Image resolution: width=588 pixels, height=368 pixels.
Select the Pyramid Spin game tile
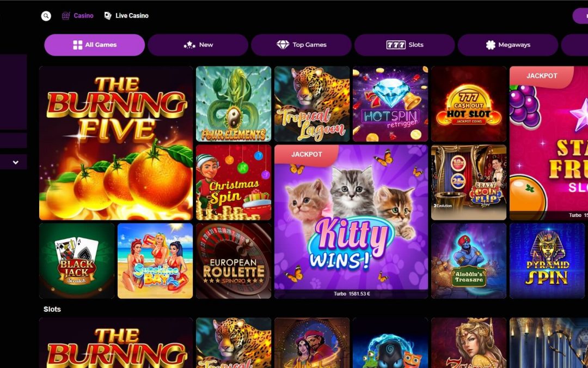(547, 261)
